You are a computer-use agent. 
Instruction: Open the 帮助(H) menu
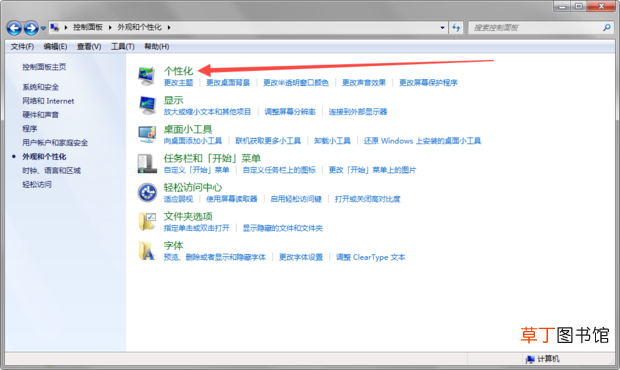157,47
